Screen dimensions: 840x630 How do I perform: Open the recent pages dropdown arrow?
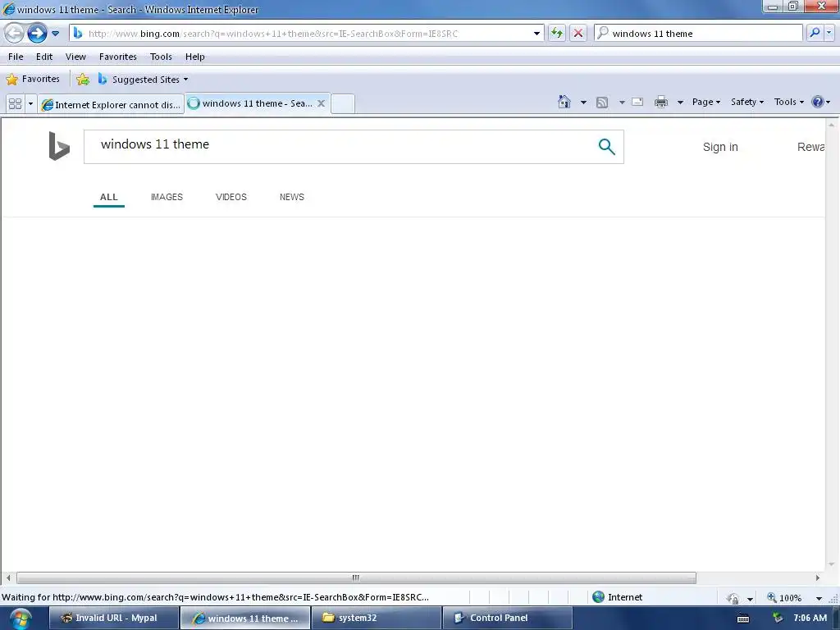(x=55, y=33)
